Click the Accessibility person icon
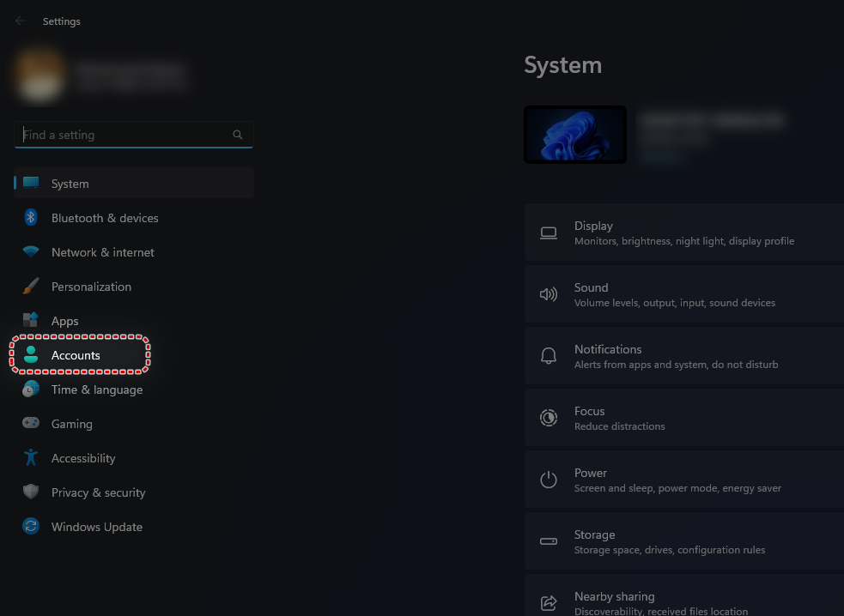The width and height of the screenshot is (844, 616). pos(31,458)
